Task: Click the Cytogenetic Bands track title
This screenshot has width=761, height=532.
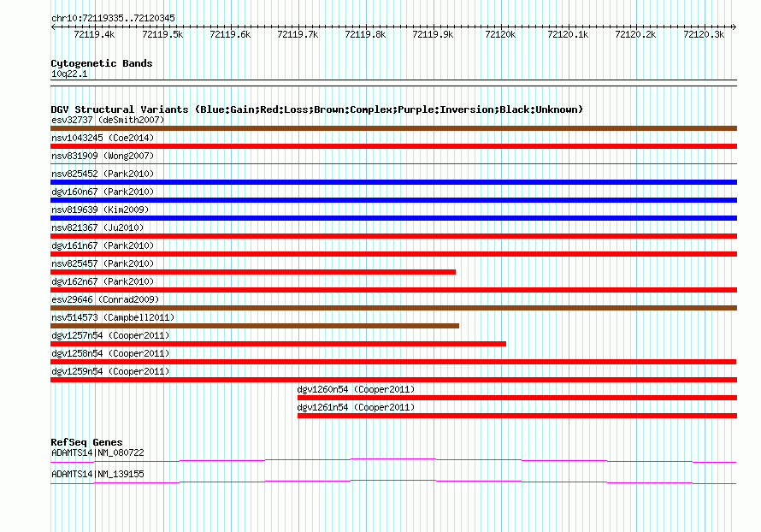Action: [102, 63]
